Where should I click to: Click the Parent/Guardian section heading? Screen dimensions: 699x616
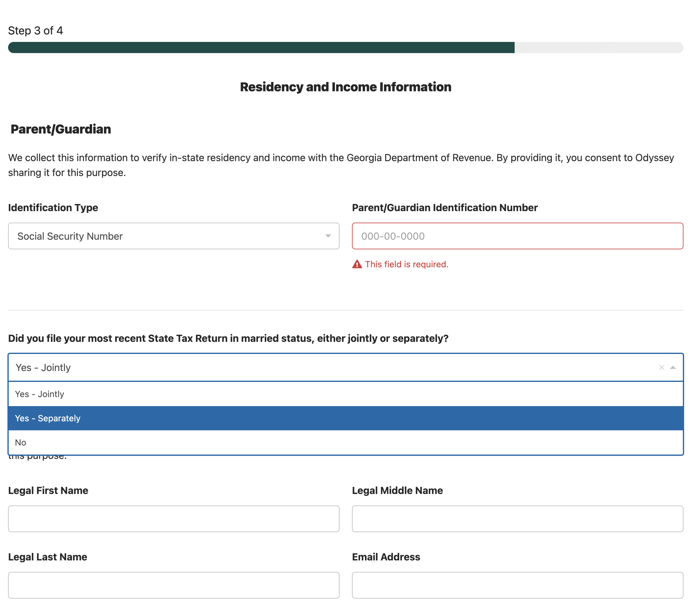point(61,129)
